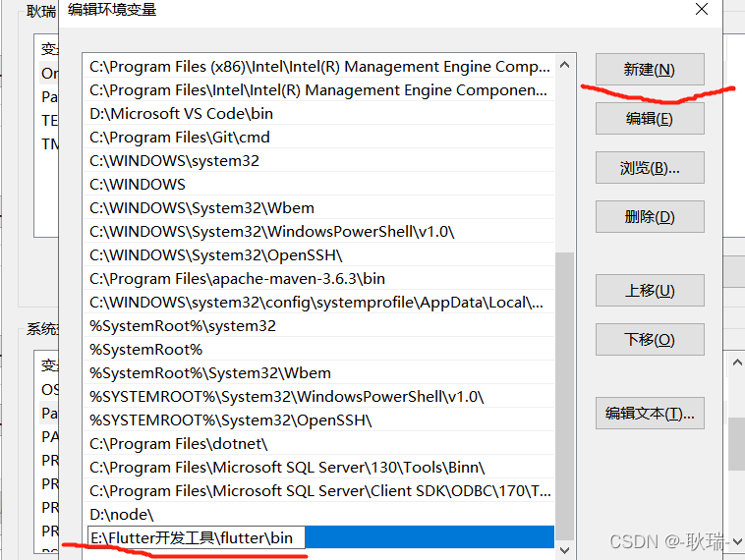Click the 编辑(E) button
The height and width of the screenshot is (560, 745).
pyautogui.click(x=650, y=118)
